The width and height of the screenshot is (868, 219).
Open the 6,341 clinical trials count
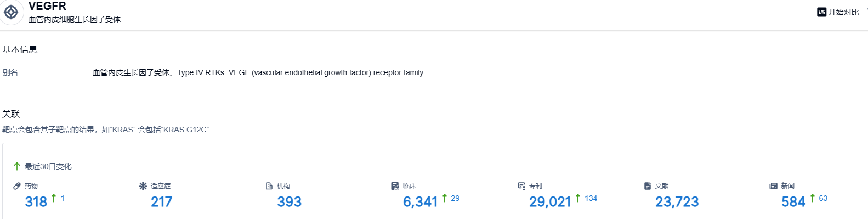click(421, 202)
